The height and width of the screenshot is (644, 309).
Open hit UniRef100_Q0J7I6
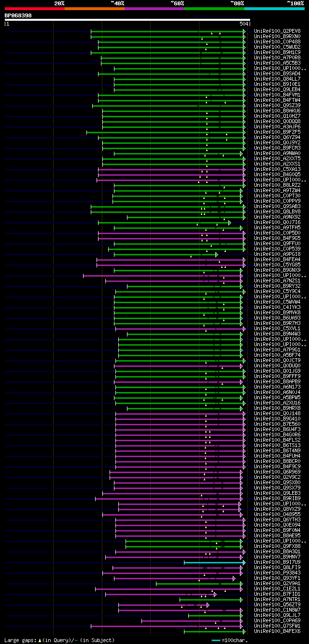coord(277,222)
